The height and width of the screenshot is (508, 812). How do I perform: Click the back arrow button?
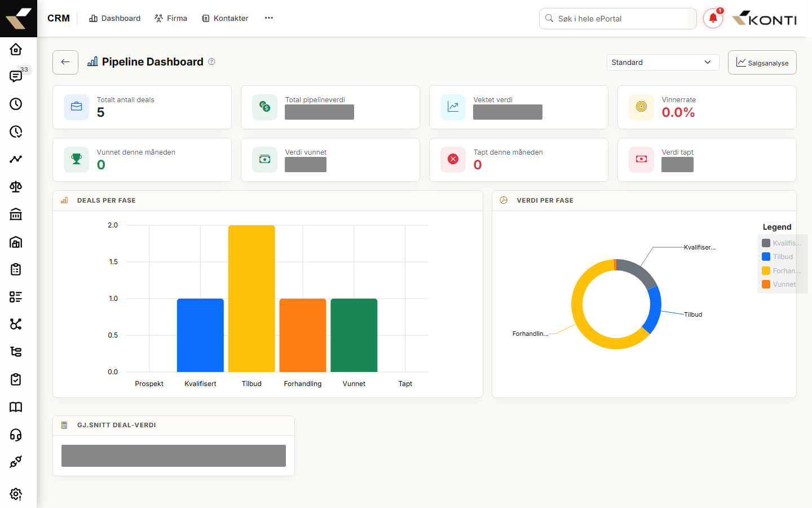65,62
